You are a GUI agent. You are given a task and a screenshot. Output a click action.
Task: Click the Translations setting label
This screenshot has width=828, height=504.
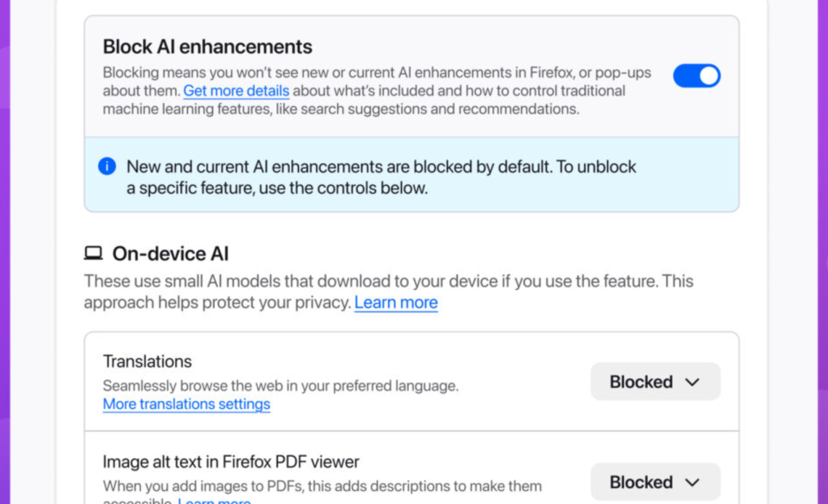[147, 361]
